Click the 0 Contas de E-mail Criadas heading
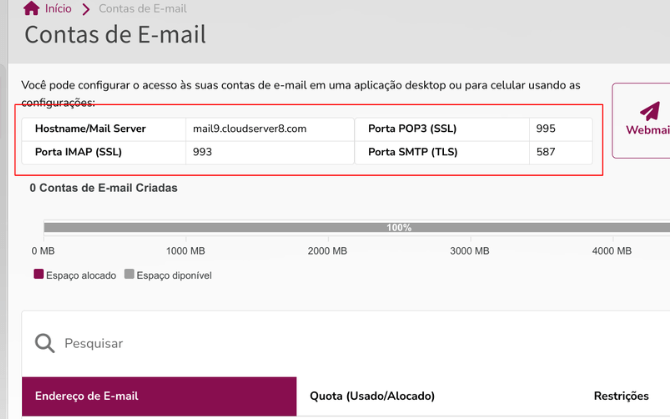Screen dimensions: 670x419 [x=103, y=188]
